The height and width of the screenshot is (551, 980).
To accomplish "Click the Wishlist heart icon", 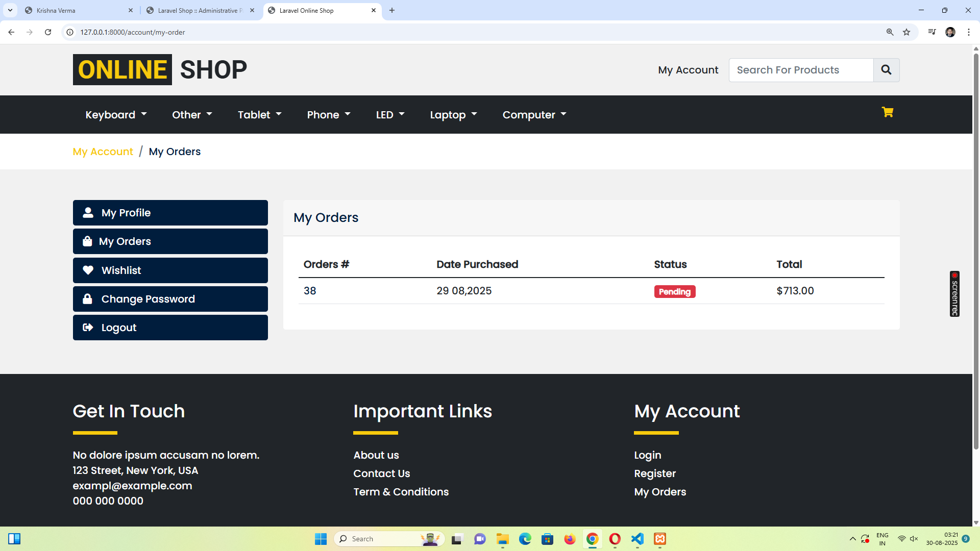I will click(88, 270).
